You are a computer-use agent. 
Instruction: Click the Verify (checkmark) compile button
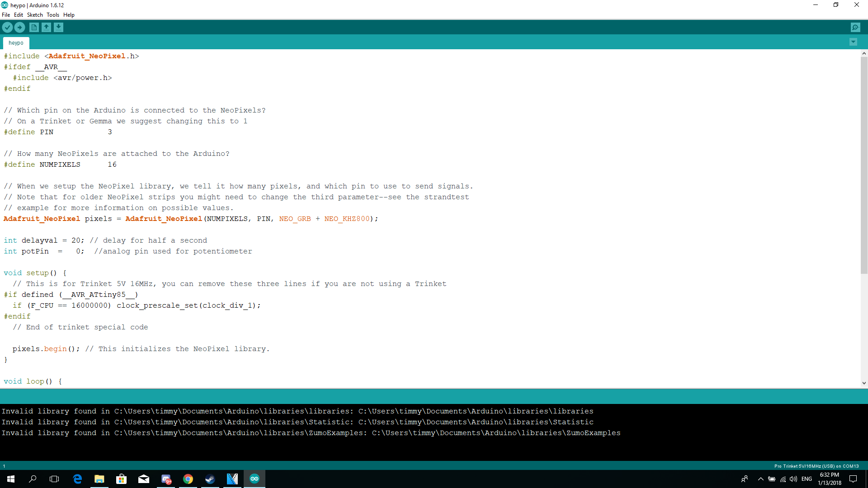pos(7,27)
